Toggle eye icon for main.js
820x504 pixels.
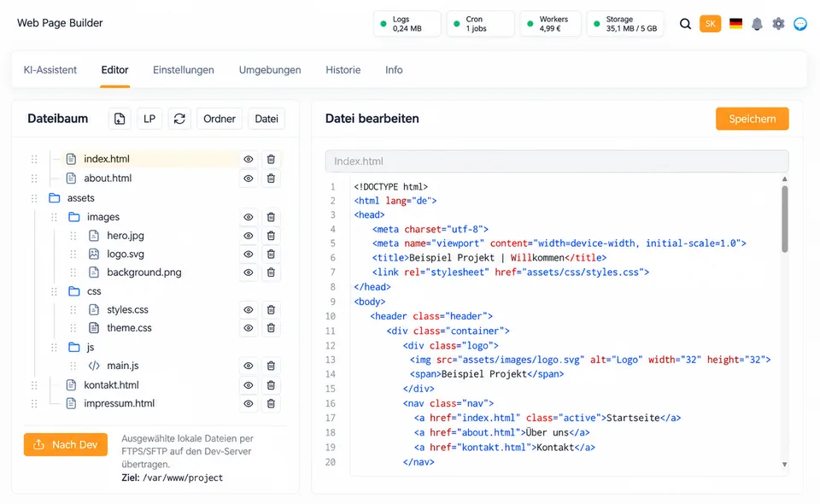click(249, 366)
